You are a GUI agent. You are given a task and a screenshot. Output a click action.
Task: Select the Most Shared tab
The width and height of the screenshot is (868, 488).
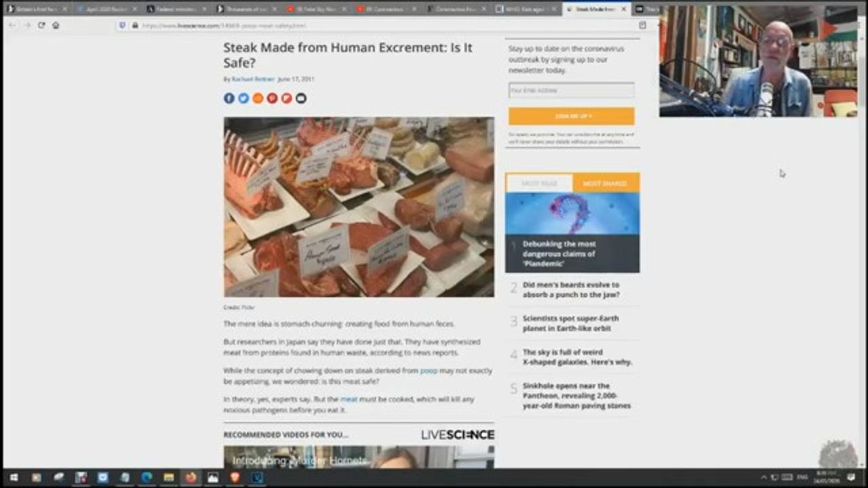coord(605,183)
